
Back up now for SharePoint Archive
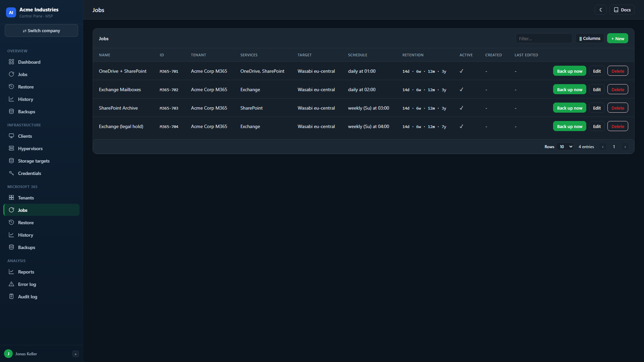[570, 108]
